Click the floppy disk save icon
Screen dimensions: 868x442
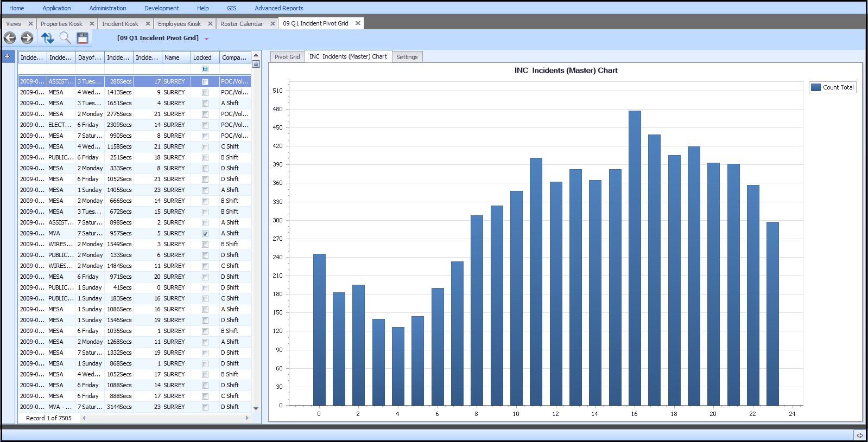83,38
